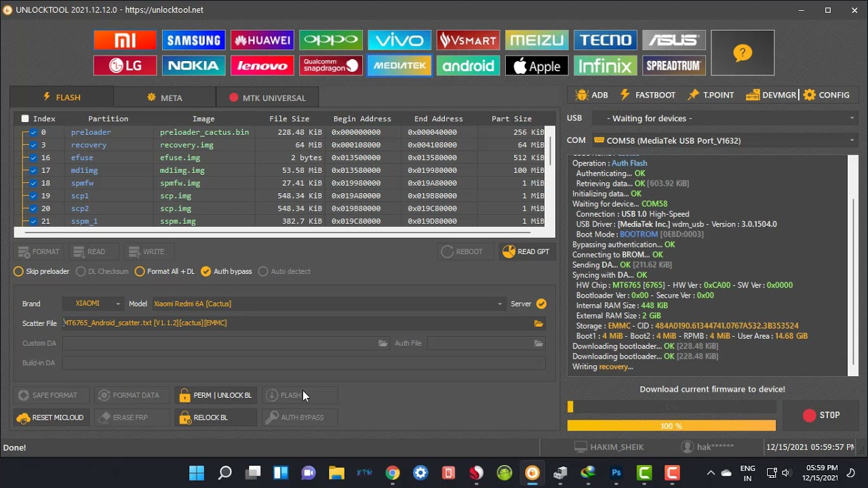Click the READ GPT button
This screenshot has width=868, height=488.
526,252
